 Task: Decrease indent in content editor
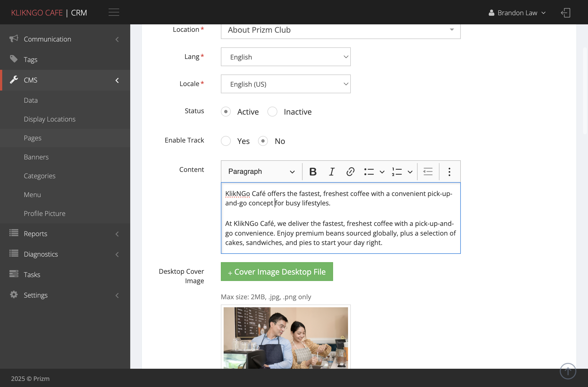(x=428, y=172)
